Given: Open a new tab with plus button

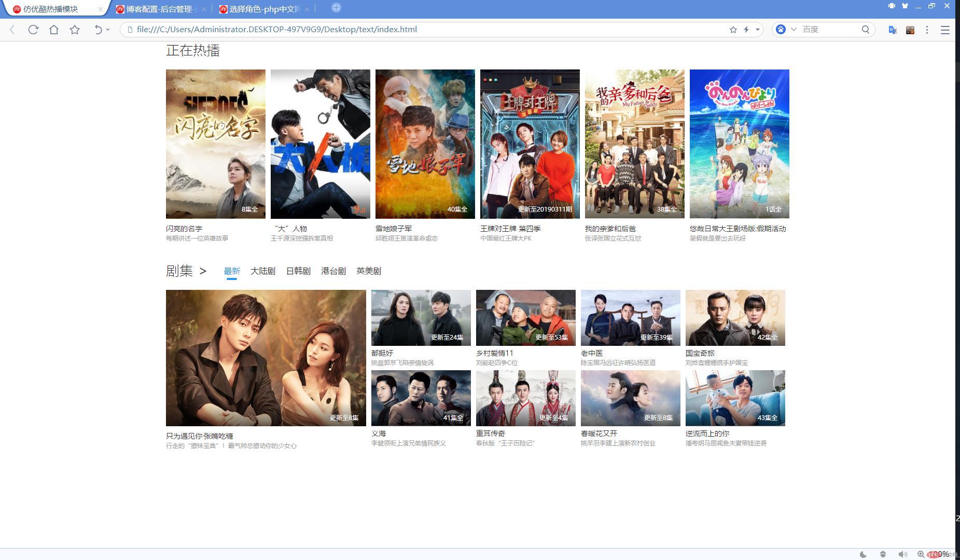Looking at the screenshot, I should pyautogui.click(x=336, y=7).
